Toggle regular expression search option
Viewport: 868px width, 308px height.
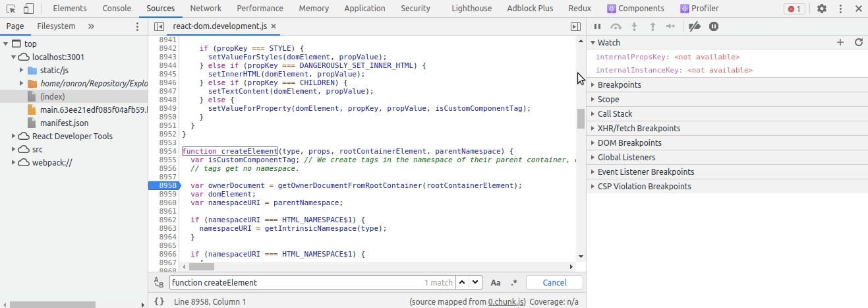[514, 282]
